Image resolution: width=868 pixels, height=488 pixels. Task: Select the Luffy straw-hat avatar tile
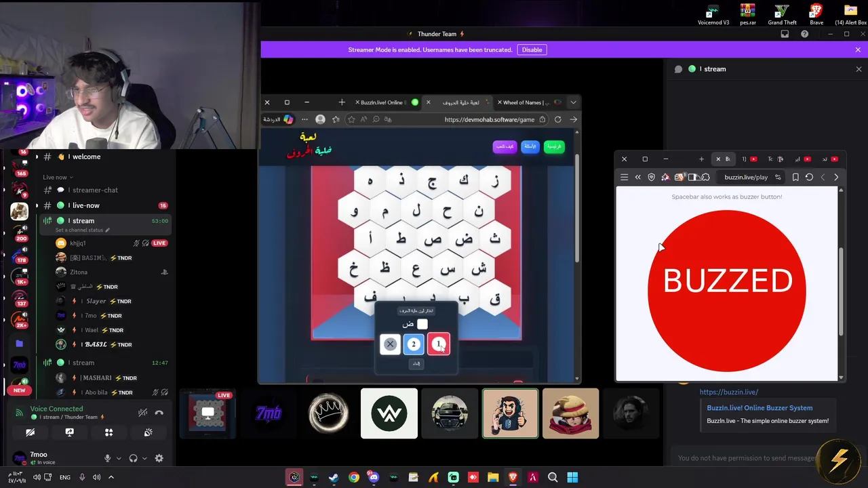click(x=570, y=413)
